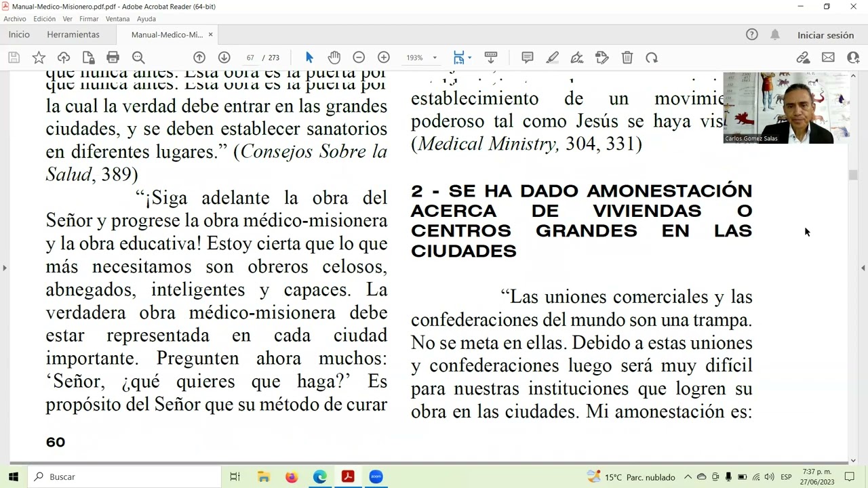Image resolution: width=868 pixels, height=488 pixels.
Task: Open the volume speaker tray icon
Action: 770,477
